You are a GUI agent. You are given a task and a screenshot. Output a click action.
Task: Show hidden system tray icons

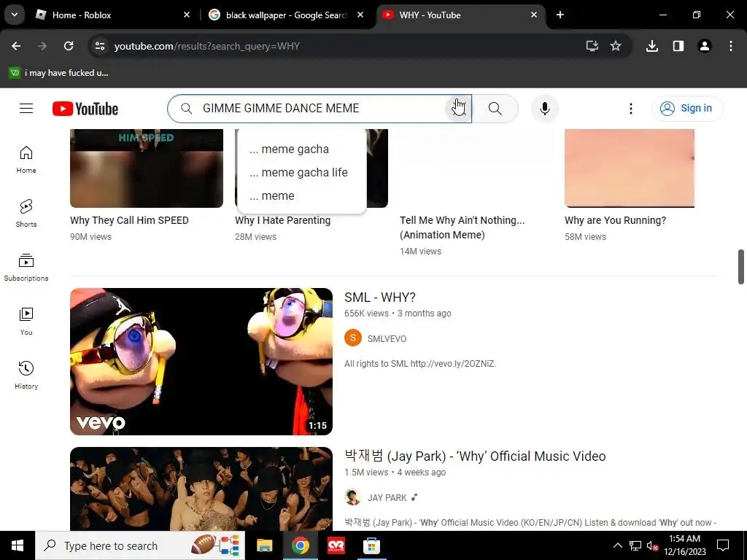click(x=617, y=545)
